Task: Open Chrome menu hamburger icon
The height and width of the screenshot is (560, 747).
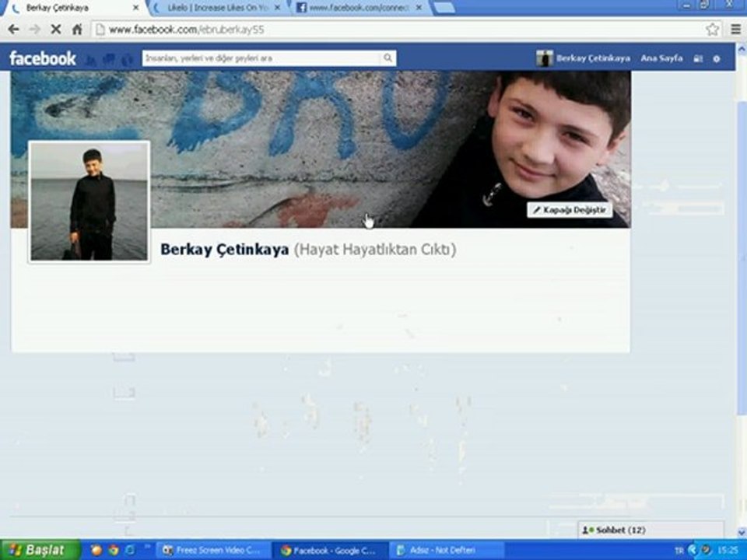Action: 735,30
